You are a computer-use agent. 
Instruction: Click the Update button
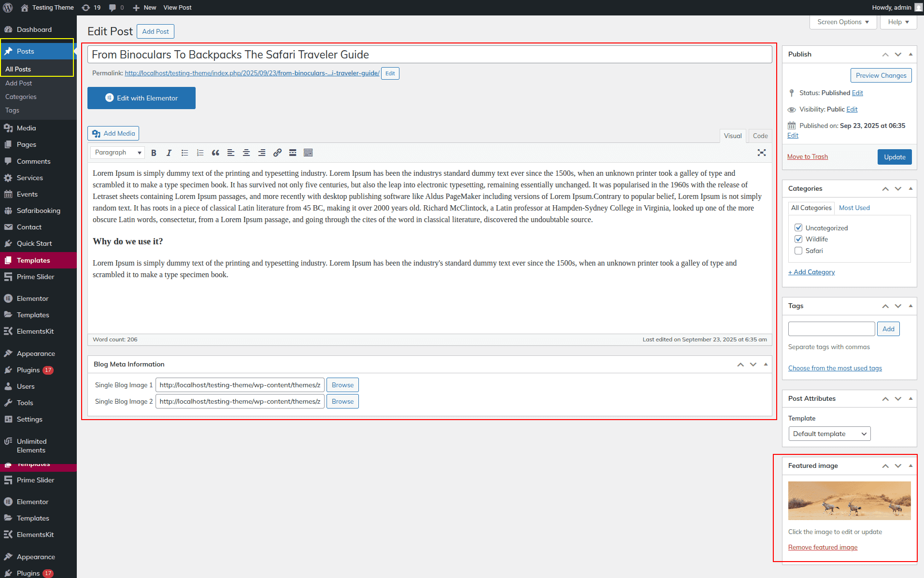(895, 157)
